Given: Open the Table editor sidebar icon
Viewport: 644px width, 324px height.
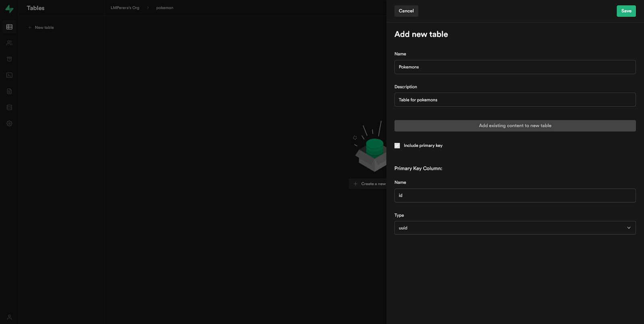Looking at the screenshot, I should [x=9, y=27].
